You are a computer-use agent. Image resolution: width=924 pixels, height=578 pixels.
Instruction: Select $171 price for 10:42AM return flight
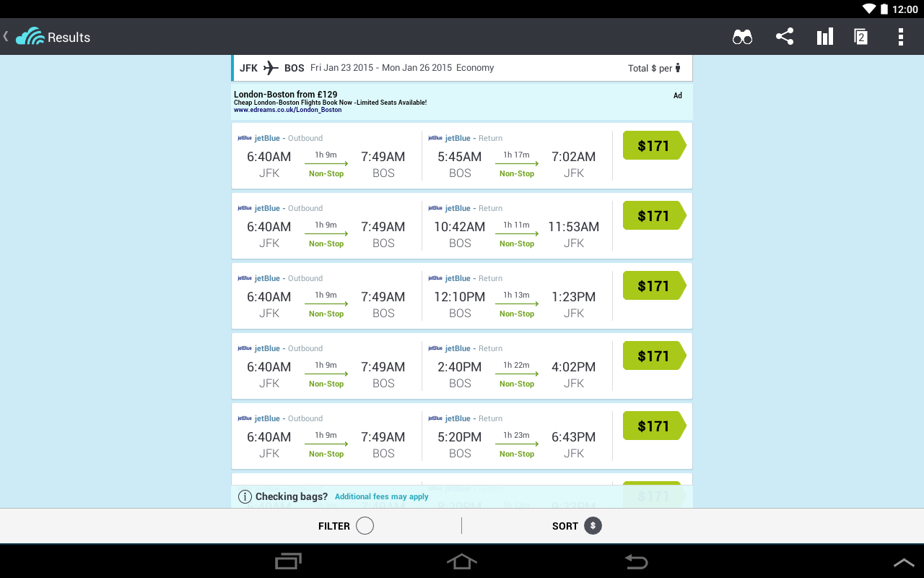click(x=654, y=216)
